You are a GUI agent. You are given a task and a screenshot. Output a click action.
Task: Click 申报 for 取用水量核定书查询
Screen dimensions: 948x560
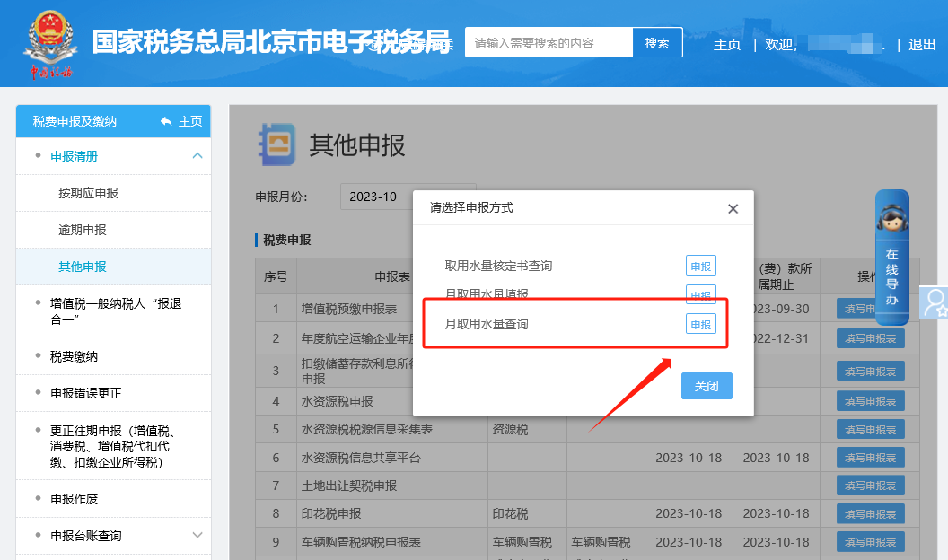point(701,266)
